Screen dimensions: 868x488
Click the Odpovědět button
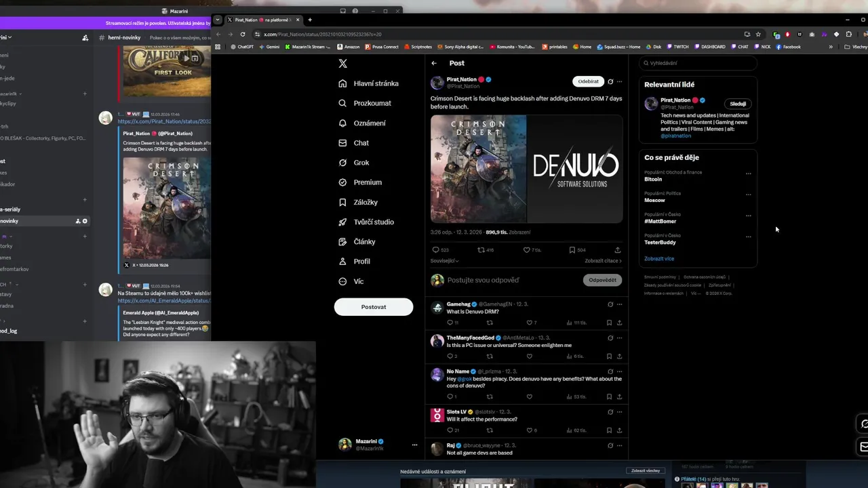click(602, 280)
